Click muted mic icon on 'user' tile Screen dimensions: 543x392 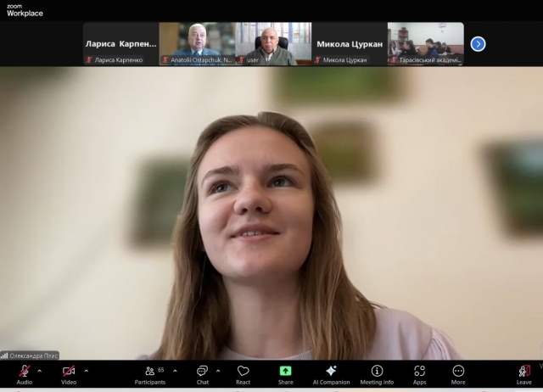coord(242,60)
